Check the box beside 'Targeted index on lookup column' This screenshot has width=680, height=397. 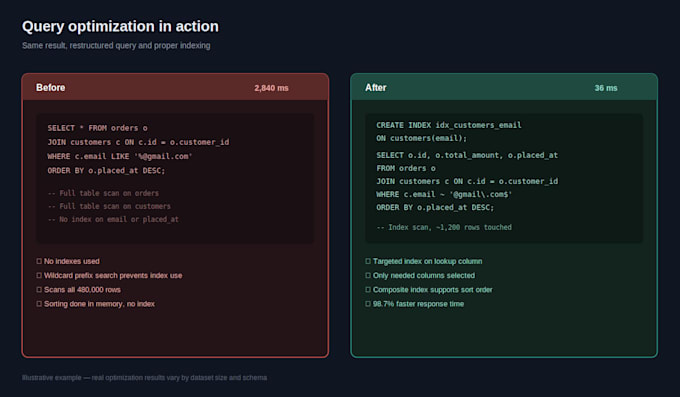368,261
